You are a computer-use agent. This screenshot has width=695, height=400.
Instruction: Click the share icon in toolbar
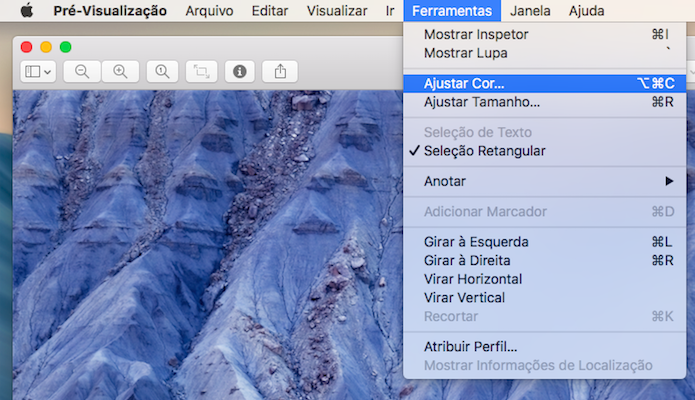pyautogui.click(x=280, y=71)
